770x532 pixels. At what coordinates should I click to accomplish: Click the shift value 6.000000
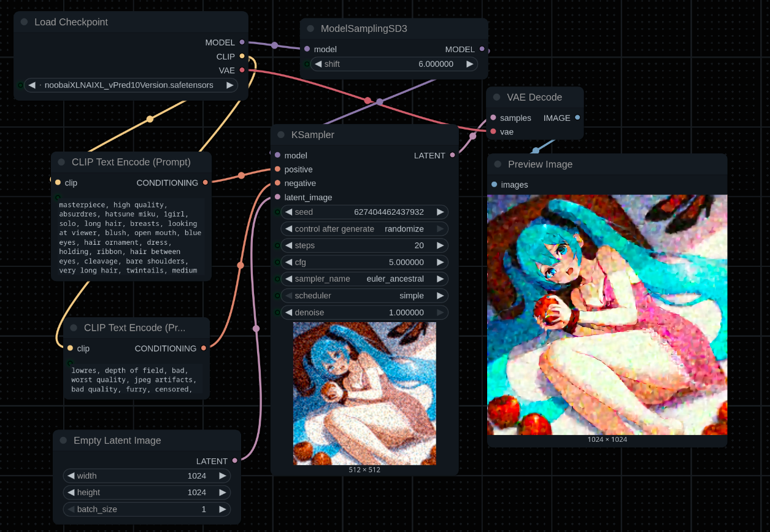tap(436, 64)
